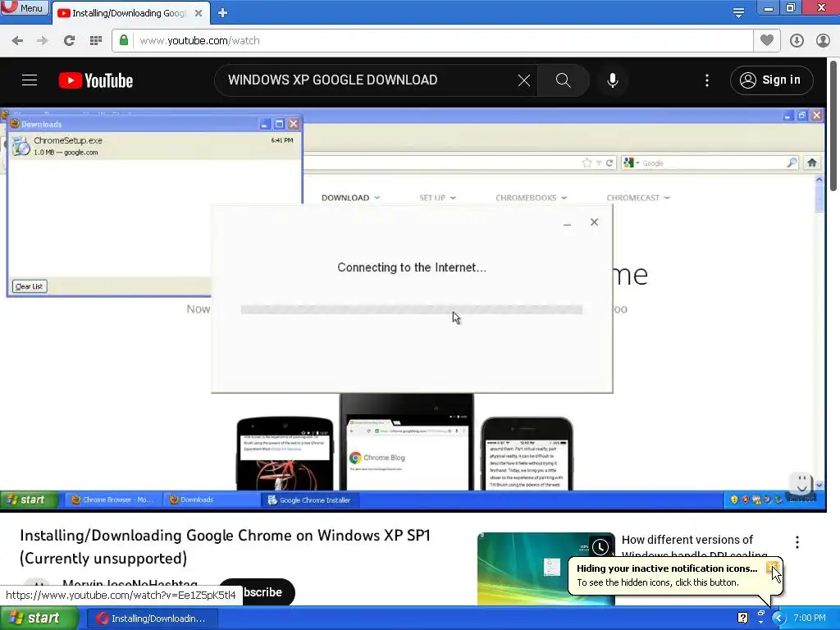This screenshot has width=840, height=630.
Task: Click the video title Installing/Downloading Google Chrome
Action: [225, 546]
